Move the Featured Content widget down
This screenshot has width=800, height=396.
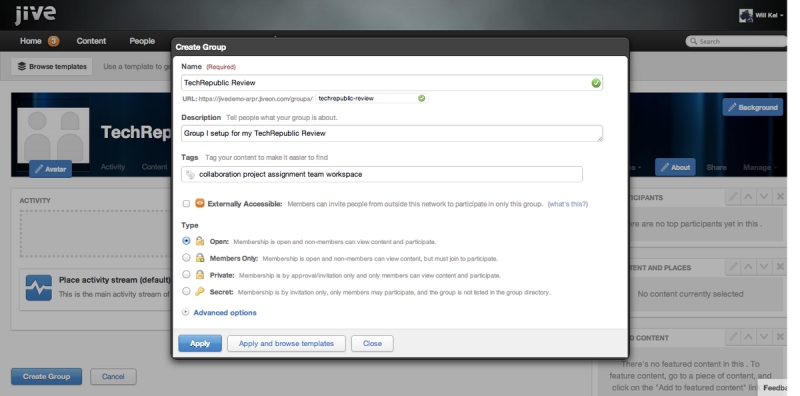coord(764,337)
